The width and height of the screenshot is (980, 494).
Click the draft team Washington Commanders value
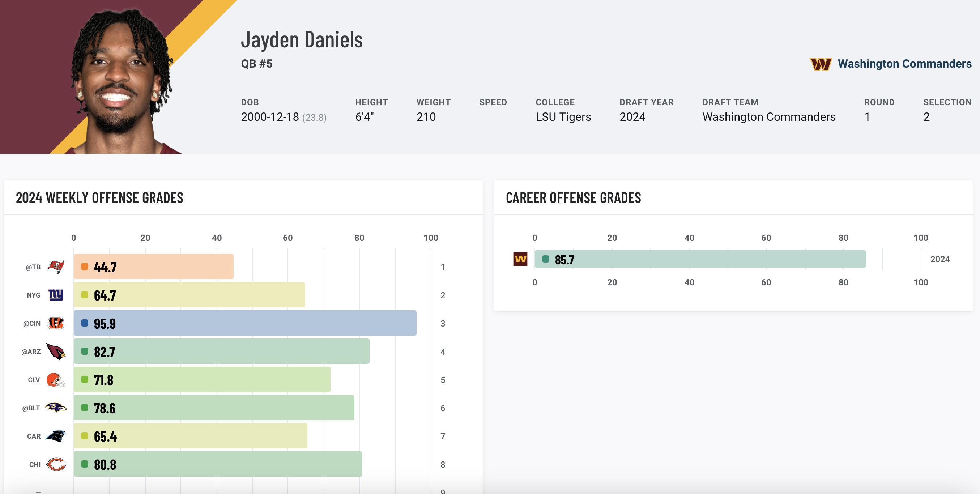pyautogui.click(x=769, y=117)
